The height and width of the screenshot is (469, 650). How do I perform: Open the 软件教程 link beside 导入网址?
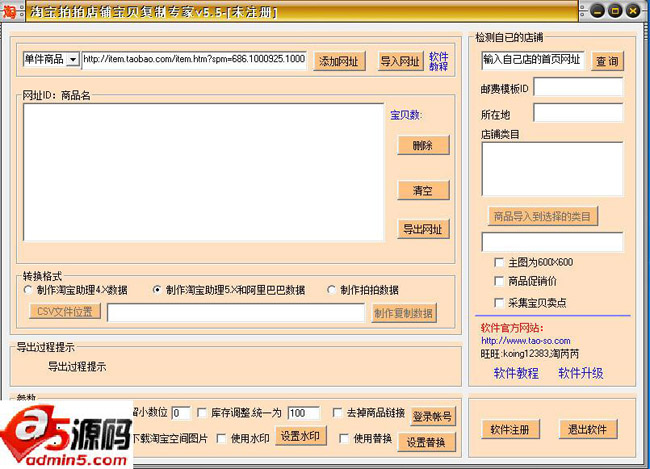click(438, 61)
